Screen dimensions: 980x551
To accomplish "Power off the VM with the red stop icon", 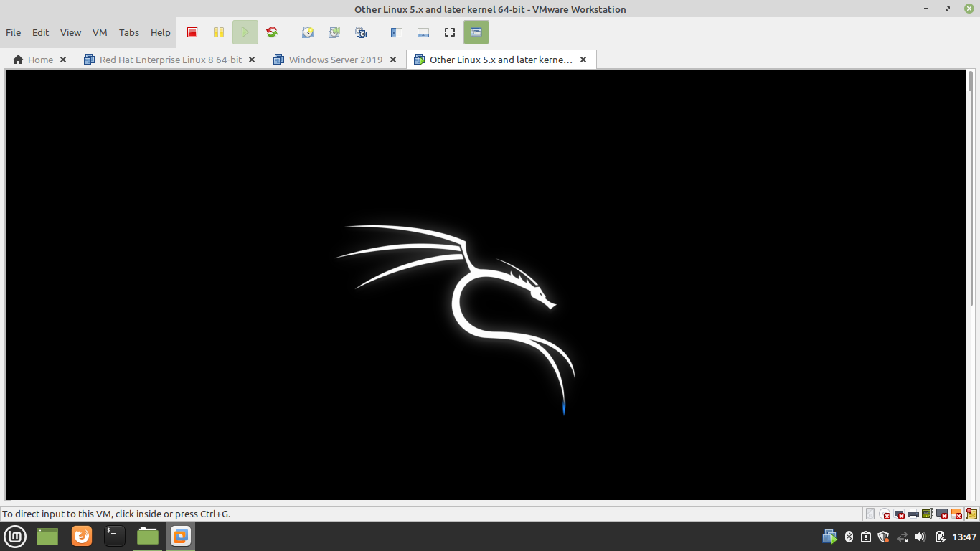I will click(192, 32).
